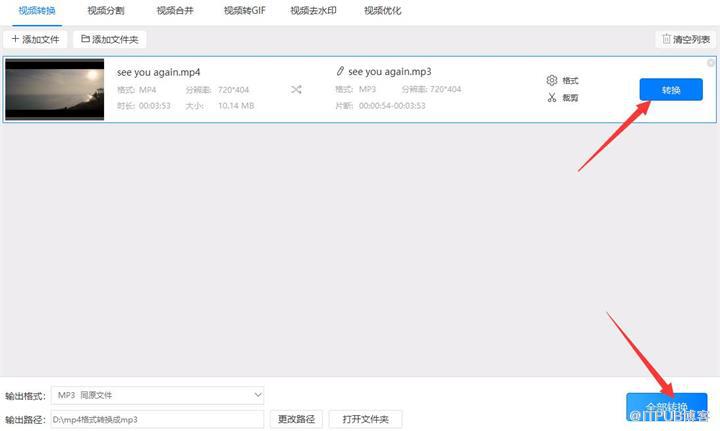The image size is (720, 431).
Task: Click the 更改路径 button
Action: tap(296, 419)
